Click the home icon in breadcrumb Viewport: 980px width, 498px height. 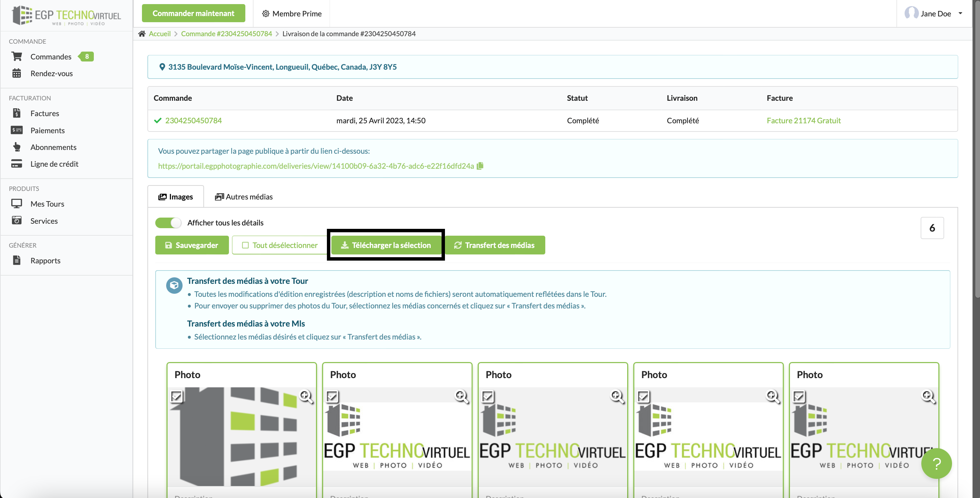(x=142, y=34)
